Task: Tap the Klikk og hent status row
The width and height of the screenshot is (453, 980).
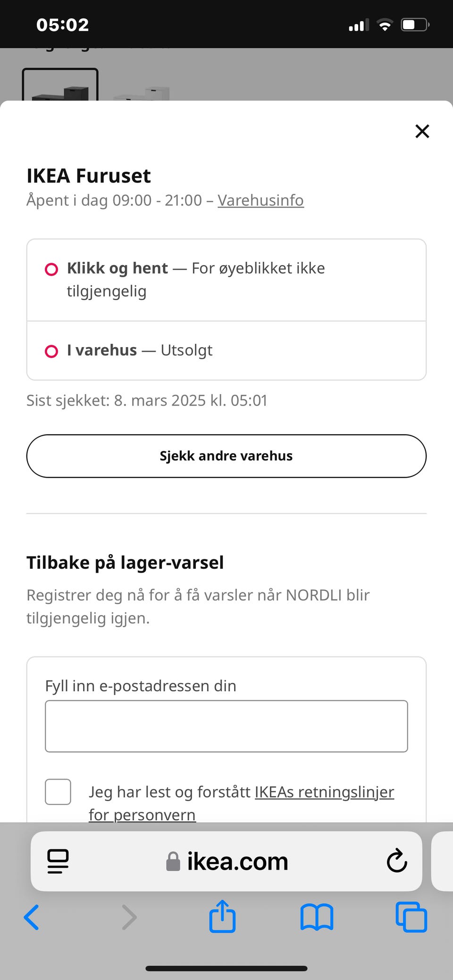Action: [x=226, y=280]
